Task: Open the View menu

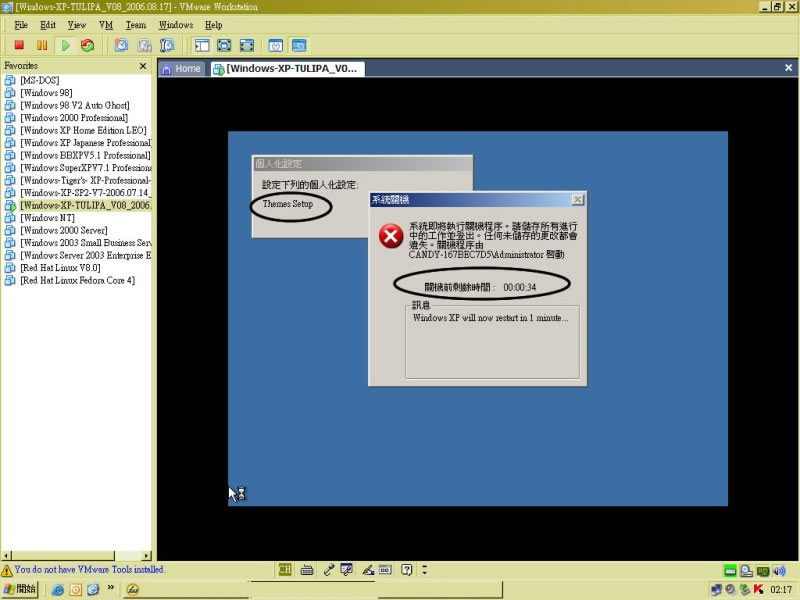Action: [x=77, y=25]
